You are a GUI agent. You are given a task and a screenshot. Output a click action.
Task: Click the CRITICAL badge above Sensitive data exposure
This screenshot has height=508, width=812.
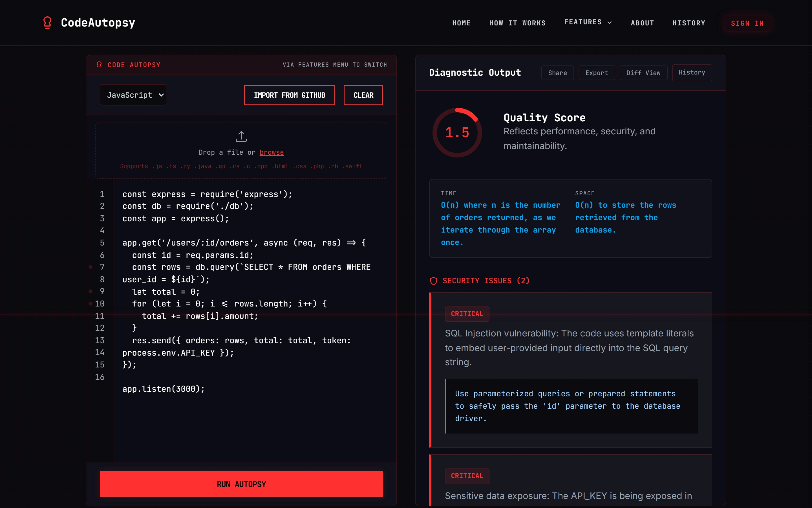(467, 476)
